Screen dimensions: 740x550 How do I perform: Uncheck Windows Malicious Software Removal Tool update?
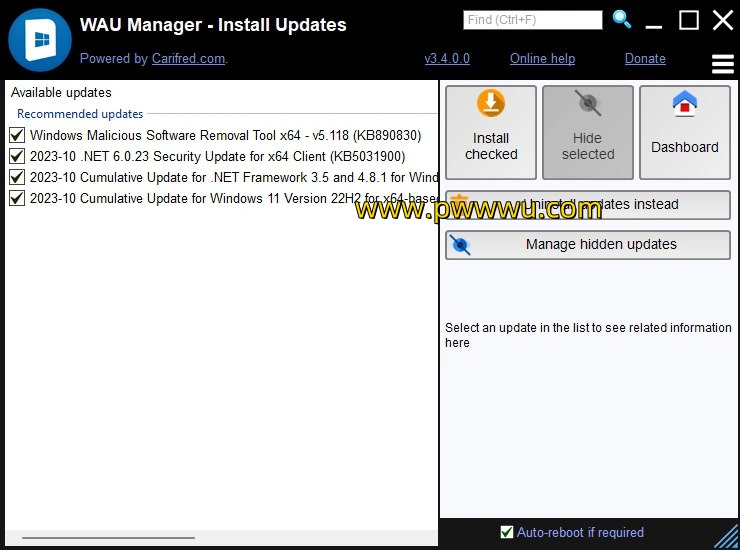point(17,135)
